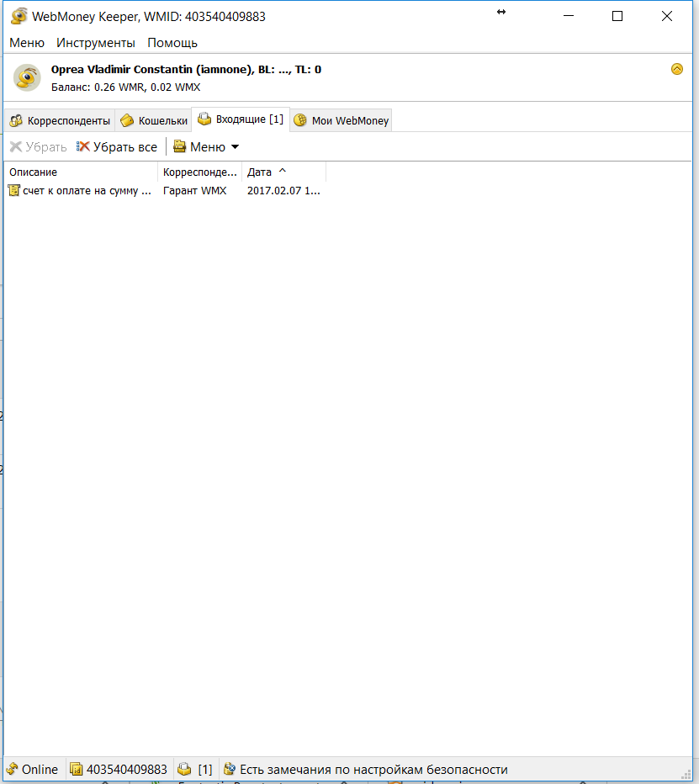
Task: Click the greyed-out Убрать button
Action: (38, 146)
